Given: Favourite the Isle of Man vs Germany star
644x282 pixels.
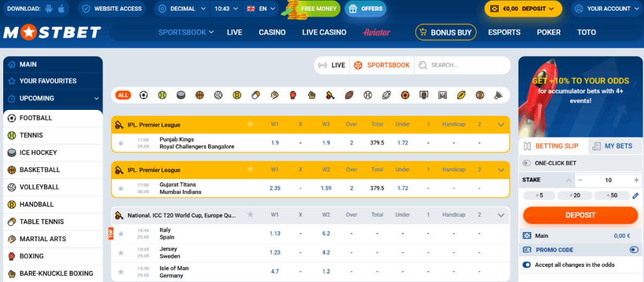Looking at the screenshot, I should click(x=121, y=272).
